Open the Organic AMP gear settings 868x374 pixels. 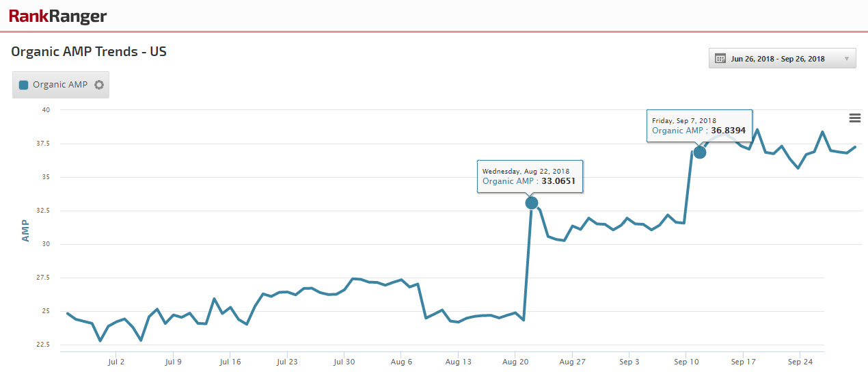pos(99,85)
